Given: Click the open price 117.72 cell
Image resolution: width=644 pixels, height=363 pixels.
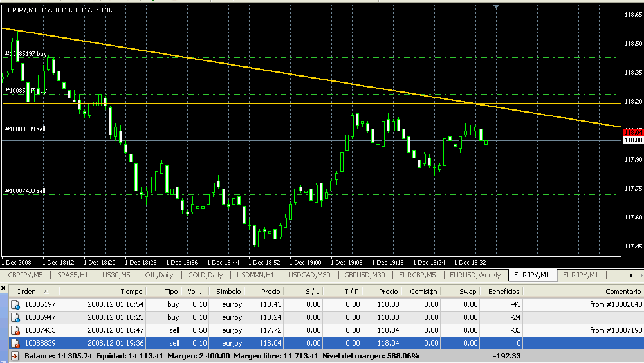Looking at the screenshot, I should [270, 330].
